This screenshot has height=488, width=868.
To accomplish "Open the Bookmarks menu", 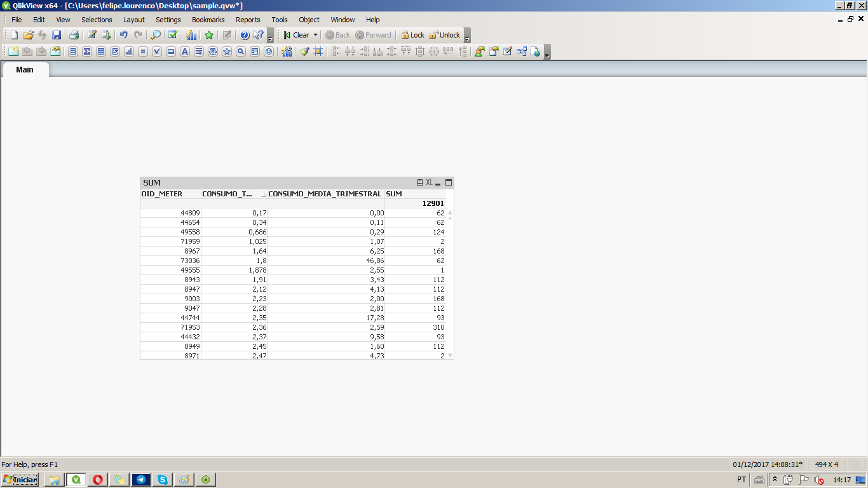I will click(x=208, y=20).
